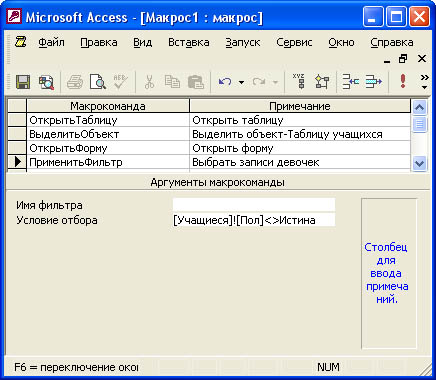
Task: Click the Примечание column header
Action: 300,106
